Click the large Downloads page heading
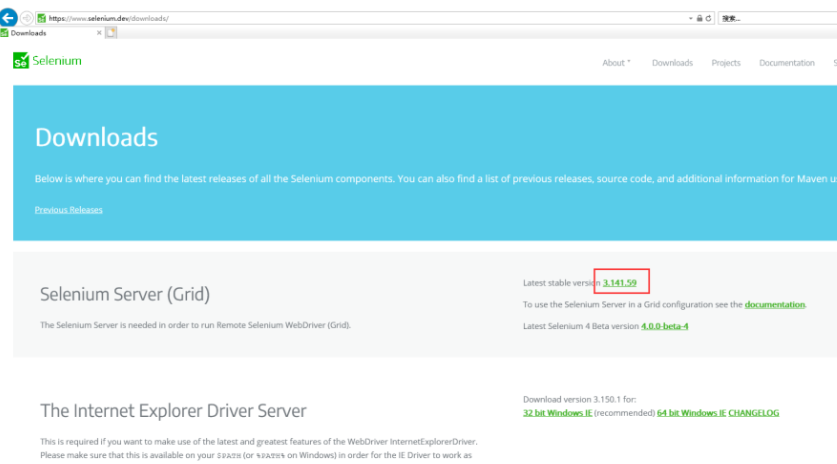The height and width of the screenshot is (464, 837). pos(96,137)
